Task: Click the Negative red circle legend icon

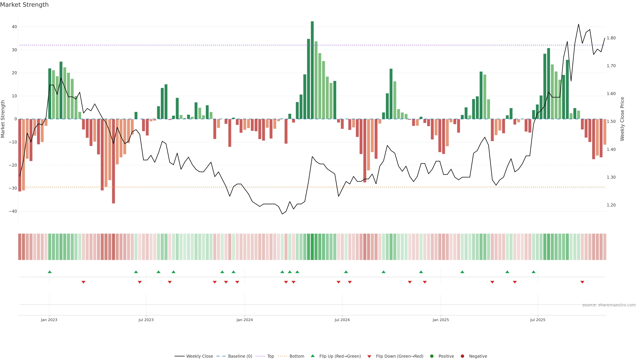Action: click(462, 356)
